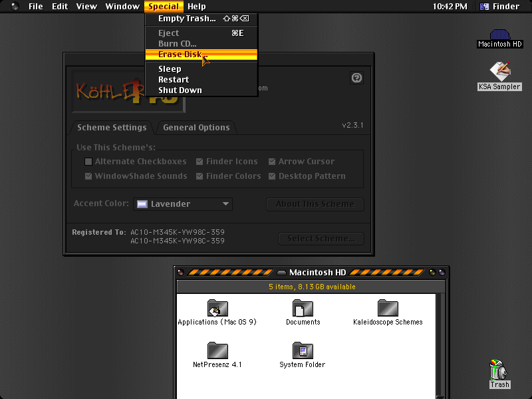Click the v2.3.1 version label

pos(353,125)
